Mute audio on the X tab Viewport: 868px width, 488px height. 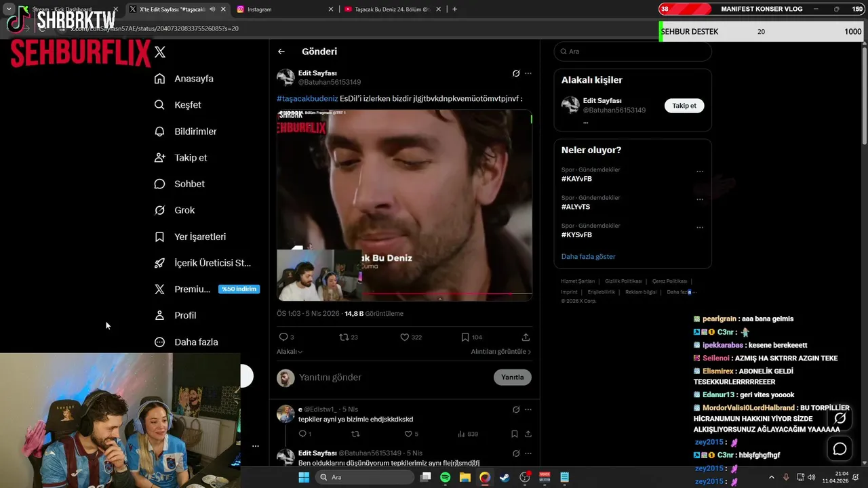tap(212, 9)
